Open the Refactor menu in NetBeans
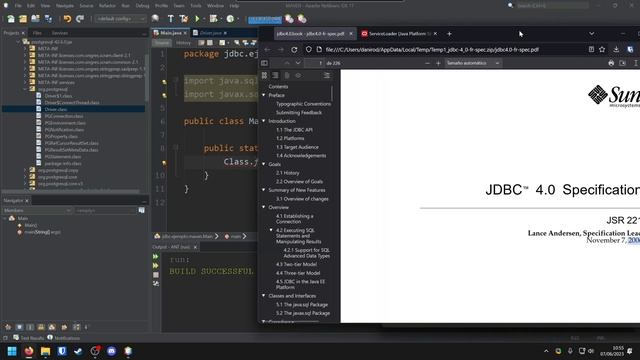Screen dimensions: 640x360 coord(107,6)
